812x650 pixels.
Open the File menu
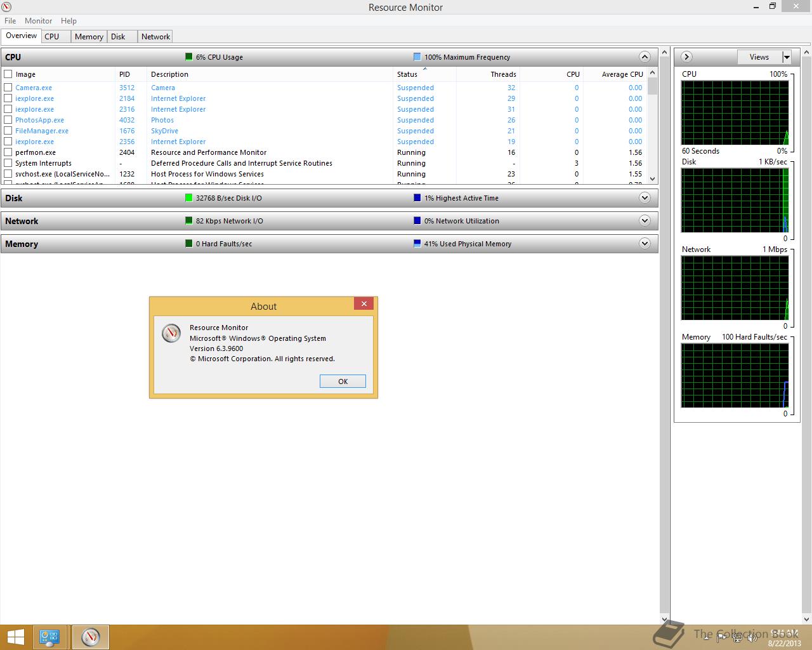[x=10, y=21]
